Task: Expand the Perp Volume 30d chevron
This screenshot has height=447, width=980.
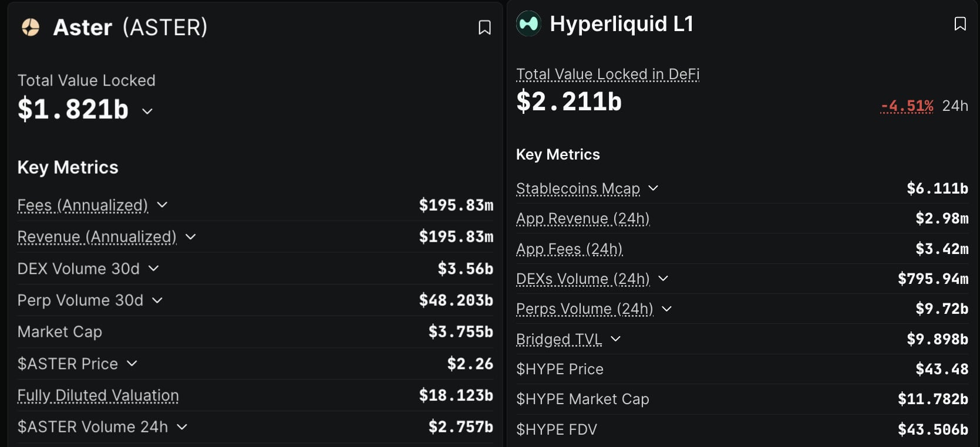Action: 157,300
